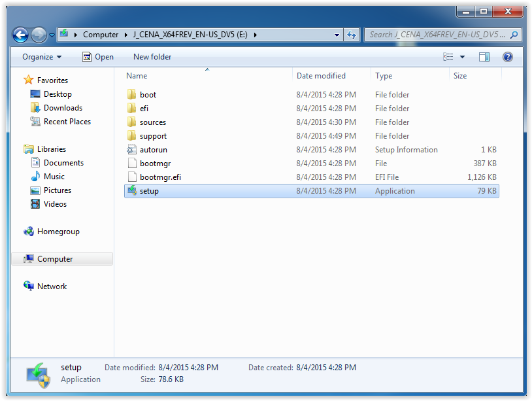Viewport: 532px width, 401px height.
Task: Click the Open toolbar button
Action: tap(98, 57)
